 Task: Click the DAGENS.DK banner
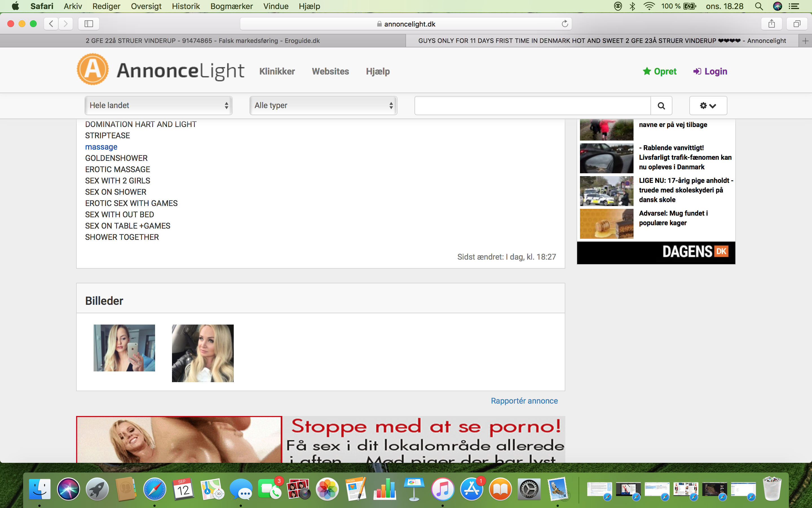click(656, 252)
